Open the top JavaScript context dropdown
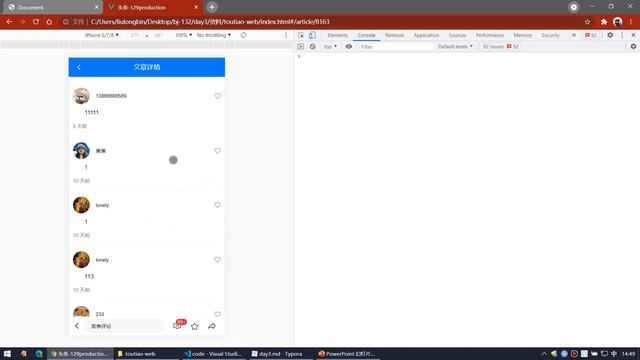 click(x=330, y=47)
